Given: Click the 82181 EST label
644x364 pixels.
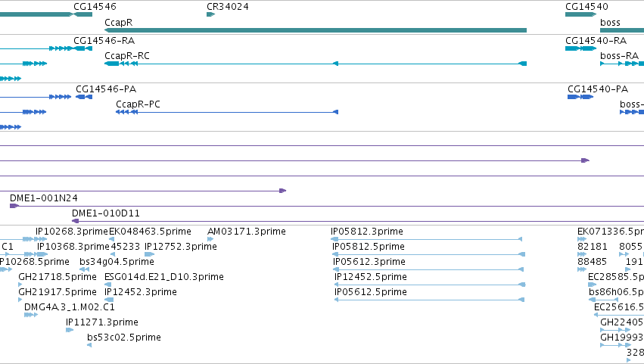Looking at the screenshot, I should pos(593,247).
